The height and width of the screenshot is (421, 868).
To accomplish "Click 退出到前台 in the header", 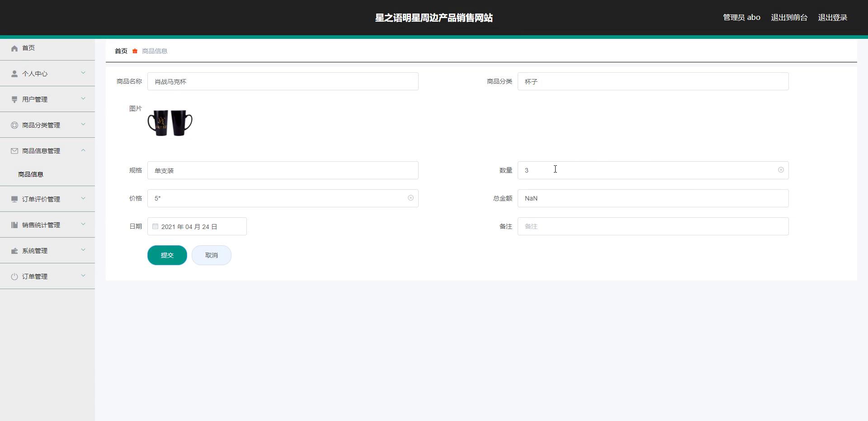I will [x=789, y=18].
